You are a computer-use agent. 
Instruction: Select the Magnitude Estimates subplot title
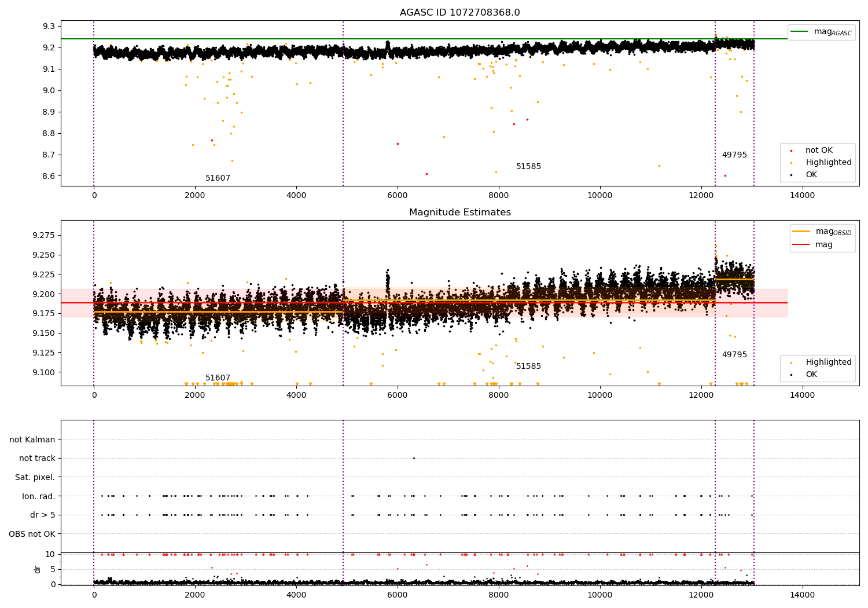pyautogui.click(x=459, y=213)
